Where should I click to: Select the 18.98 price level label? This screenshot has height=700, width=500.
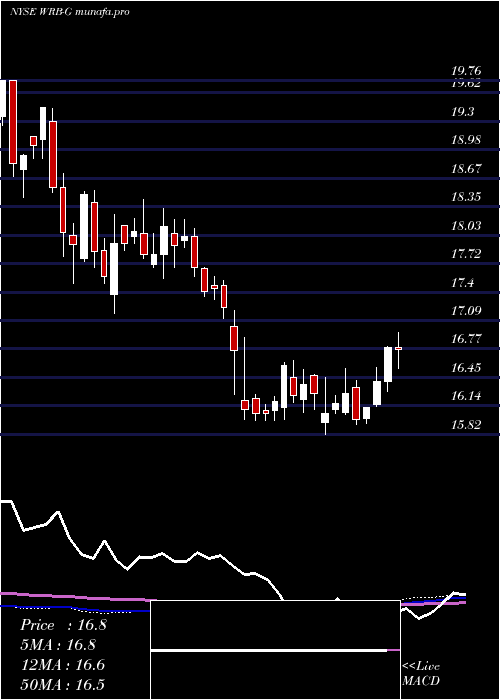point(466,140)
